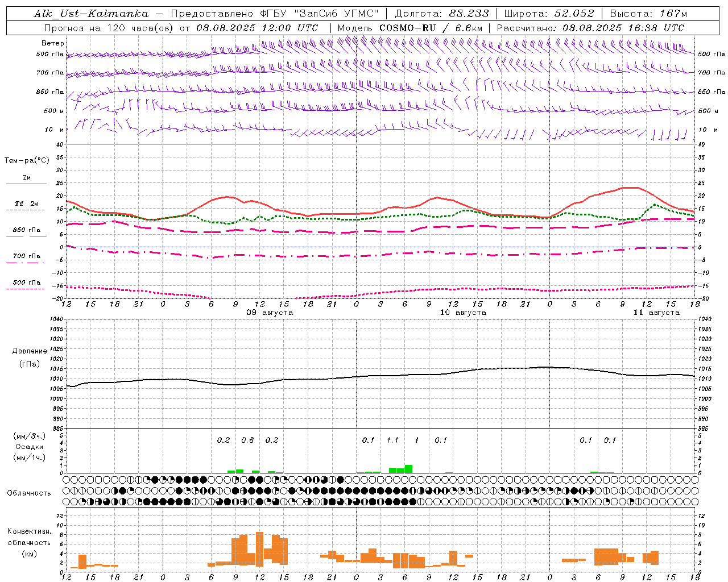Click the 'Облачность' cloudiness label
The height and width of the screenshot is (582, 728).
[x=29, y=493]
